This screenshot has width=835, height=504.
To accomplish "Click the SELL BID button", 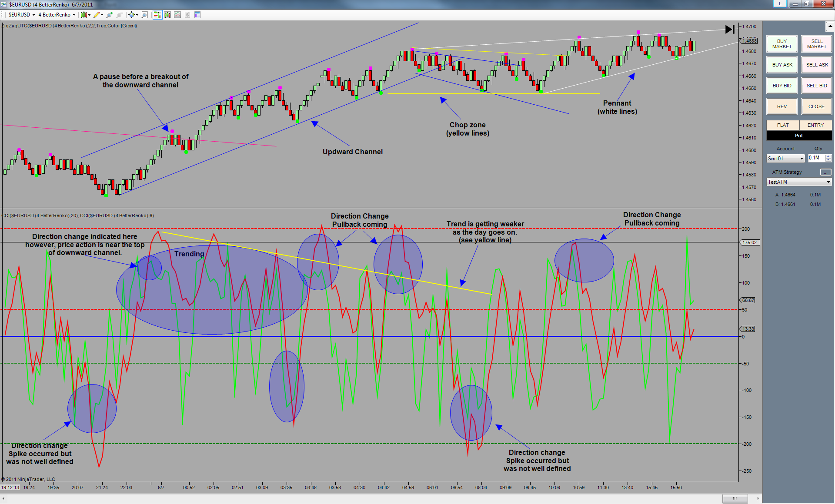I will tap(817, 86).
